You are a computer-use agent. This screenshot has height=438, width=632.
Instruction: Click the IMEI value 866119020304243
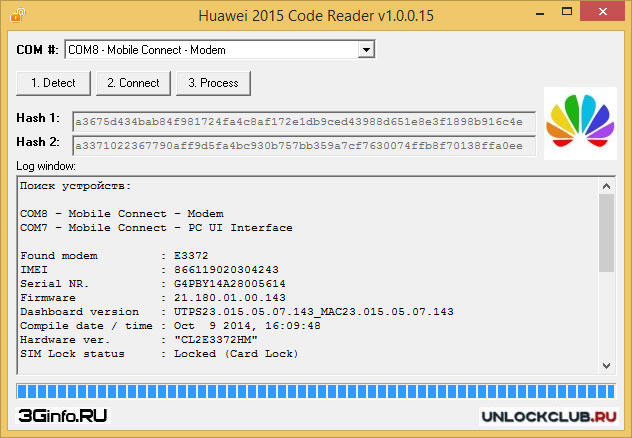226,270
